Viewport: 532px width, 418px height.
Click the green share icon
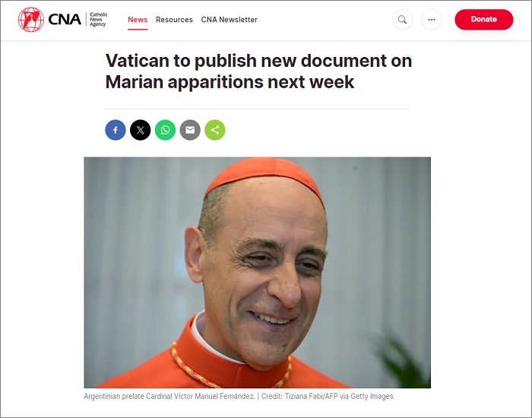215,130
